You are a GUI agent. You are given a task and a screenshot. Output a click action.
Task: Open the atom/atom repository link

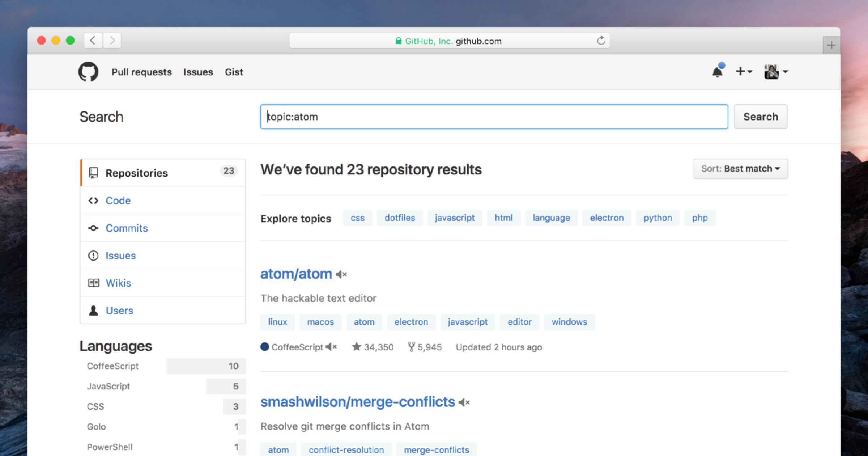coord(296,274)
